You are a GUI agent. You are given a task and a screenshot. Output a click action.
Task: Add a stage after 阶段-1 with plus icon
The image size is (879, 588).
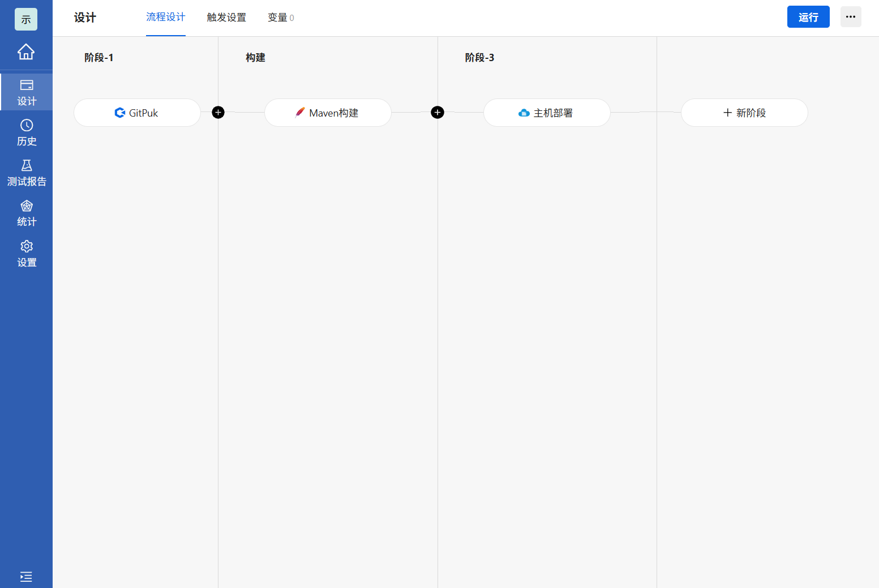(x=218, y=113)
